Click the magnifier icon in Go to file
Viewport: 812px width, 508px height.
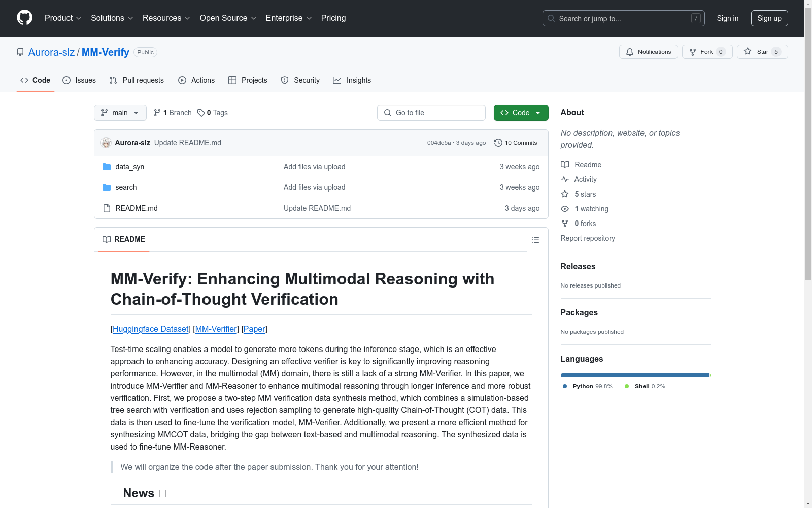(x=388, y=113)
